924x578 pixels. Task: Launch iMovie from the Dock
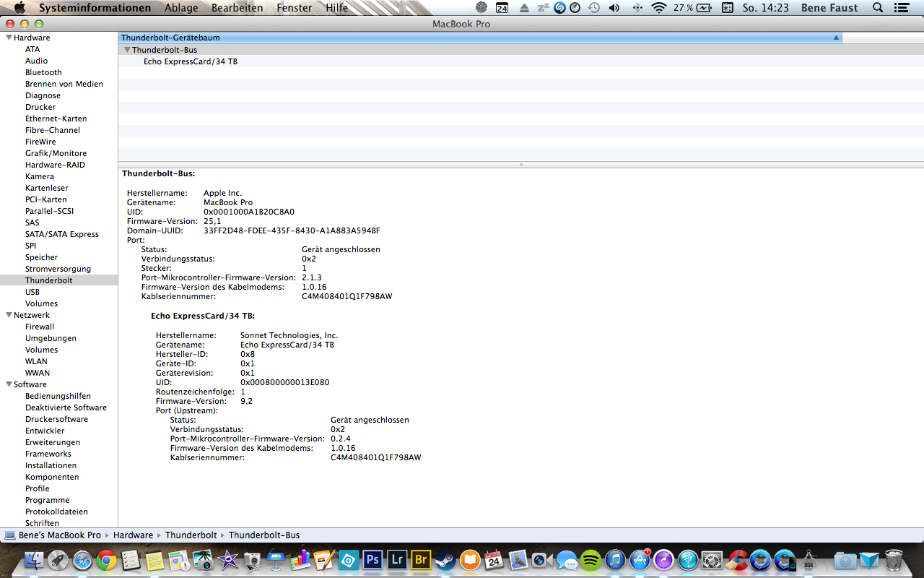[227, 560]
